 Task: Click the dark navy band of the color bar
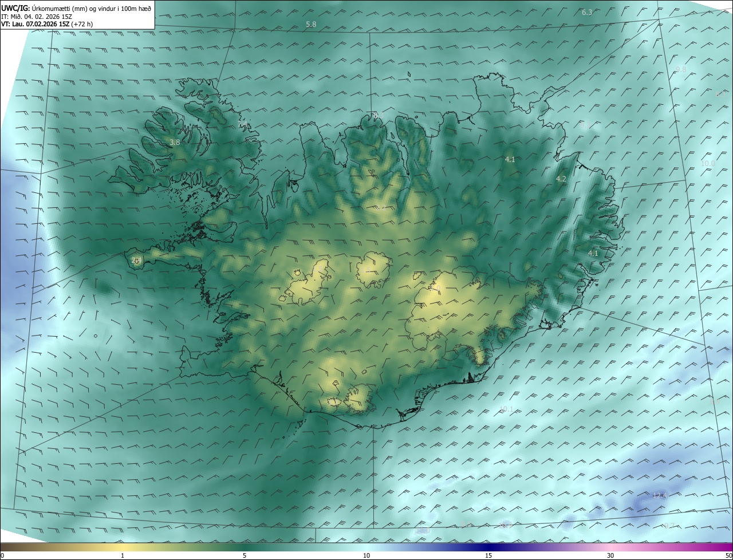click(488, 547)
